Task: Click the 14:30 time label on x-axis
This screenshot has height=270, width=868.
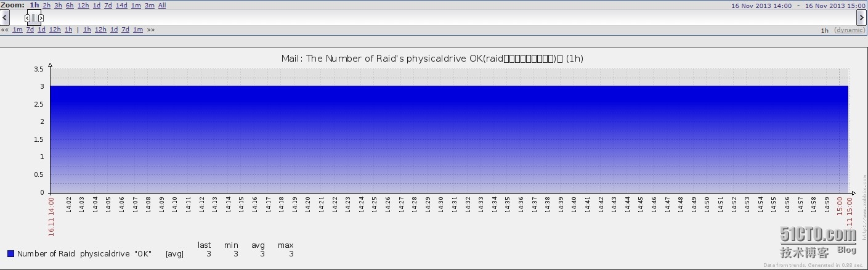Action: point(441,205)
